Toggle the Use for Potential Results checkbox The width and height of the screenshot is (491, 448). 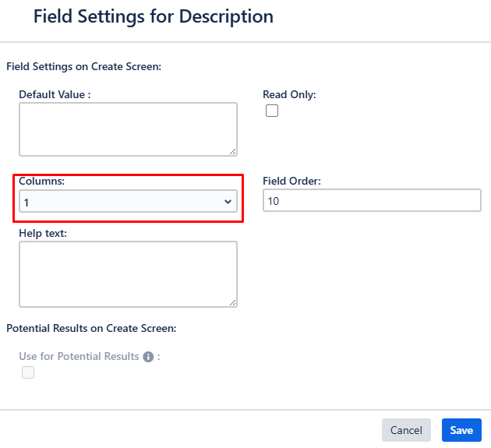coord(28,372)
